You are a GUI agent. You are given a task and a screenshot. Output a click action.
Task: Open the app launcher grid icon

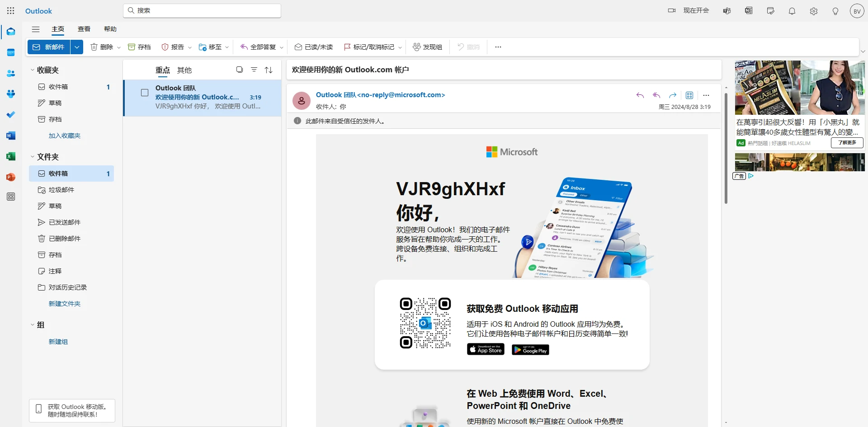coord(11,11)
